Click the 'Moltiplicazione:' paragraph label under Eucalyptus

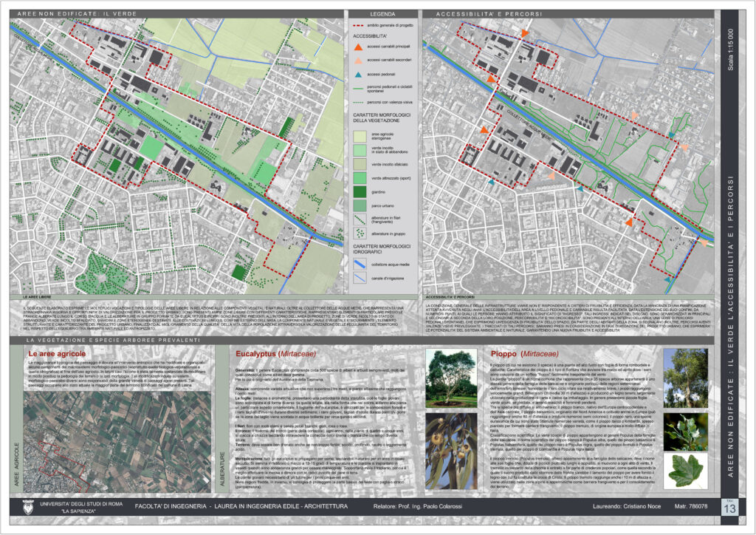pyautogui.click(x=249, y=458)
